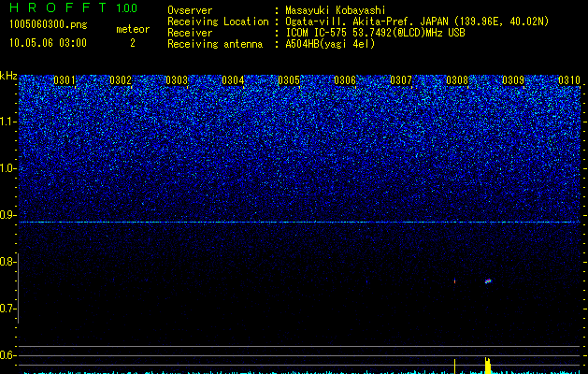Image resolution: width=588 pixels, height=374 pixels.
Task: Click the 0305 time marker
Action: tap(289, 80)
